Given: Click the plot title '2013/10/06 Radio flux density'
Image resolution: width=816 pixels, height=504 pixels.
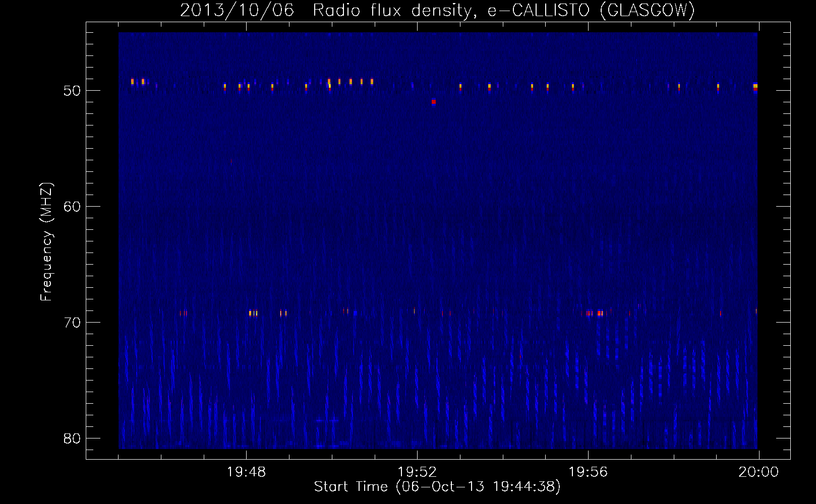Looking at the screenshot, I should [437, 10].
